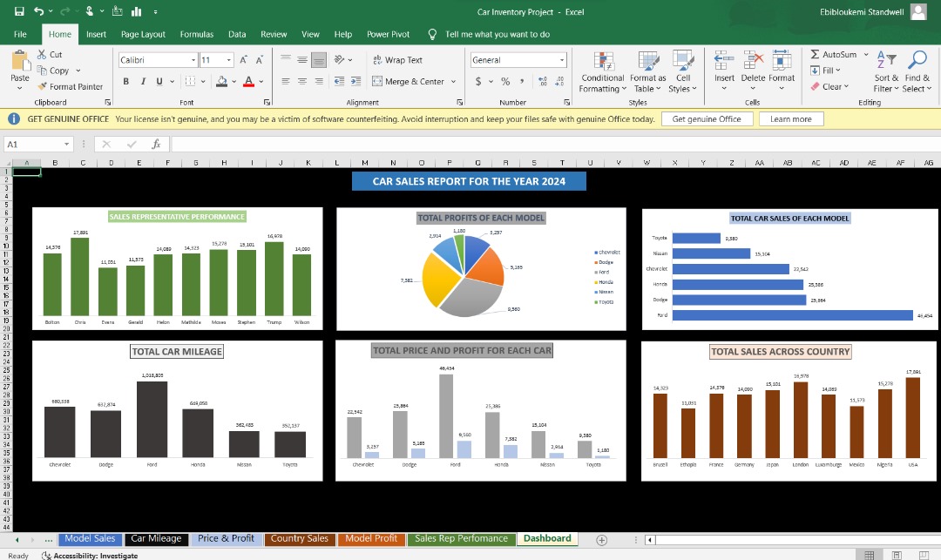
Task: Open the Page Layout ribbon tab
Action: click(x=143, y=34)
